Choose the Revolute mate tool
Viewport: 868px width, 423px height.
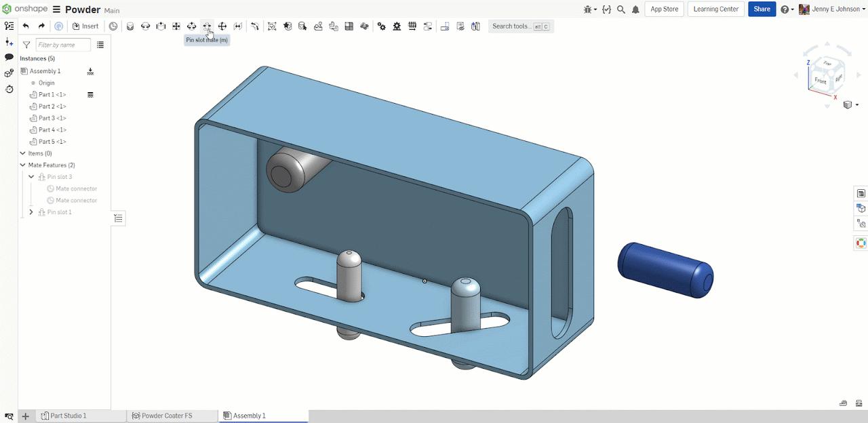144,26
